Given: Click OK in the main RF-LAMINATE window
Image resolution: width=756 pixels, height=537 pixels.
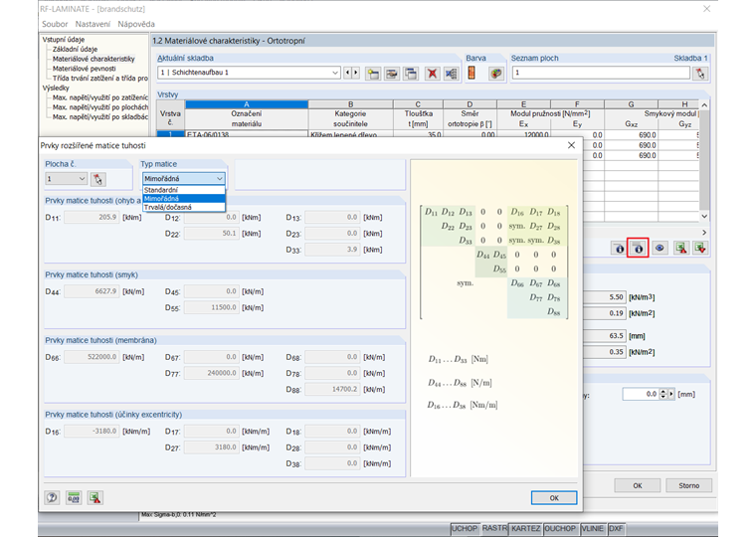Looking at the screenshot, I should click(x=638, y=485).
